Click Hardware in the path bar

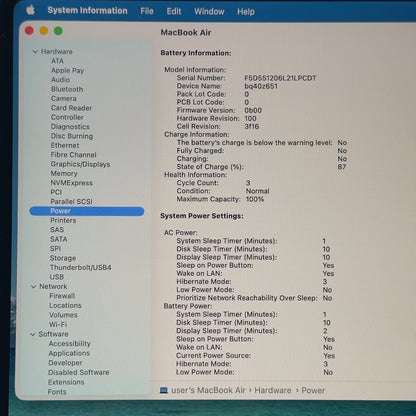[x=273, y=390]
